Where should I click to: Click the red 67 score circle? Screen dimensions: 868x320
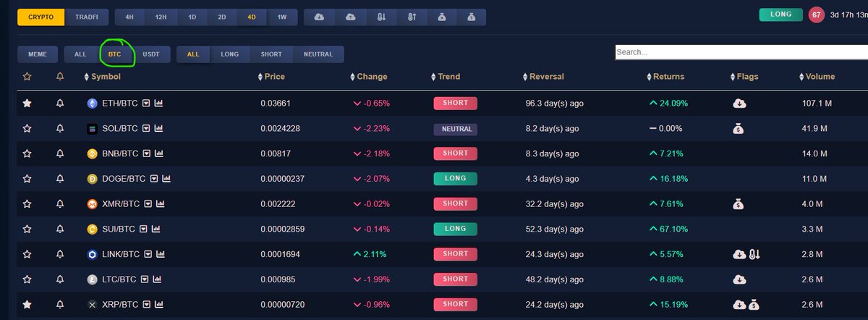(x=817, y=14)
